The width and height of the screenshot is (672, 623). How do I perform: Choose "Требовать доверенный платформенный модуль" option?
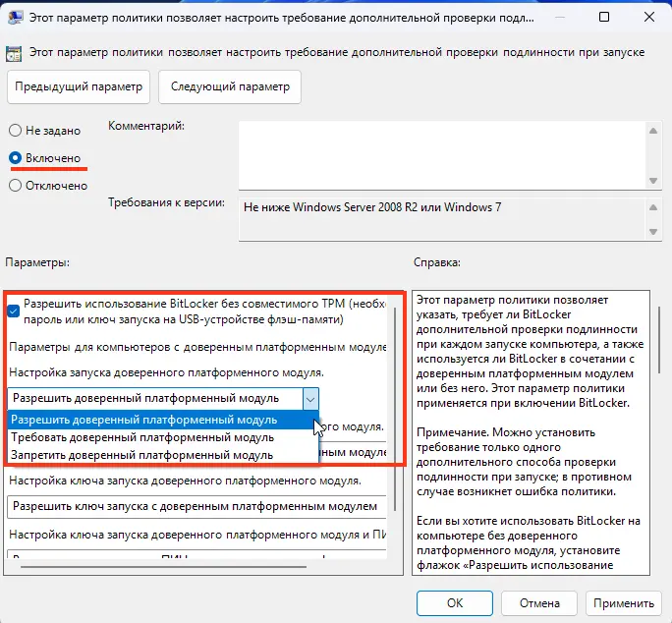(x=142, y=437)
